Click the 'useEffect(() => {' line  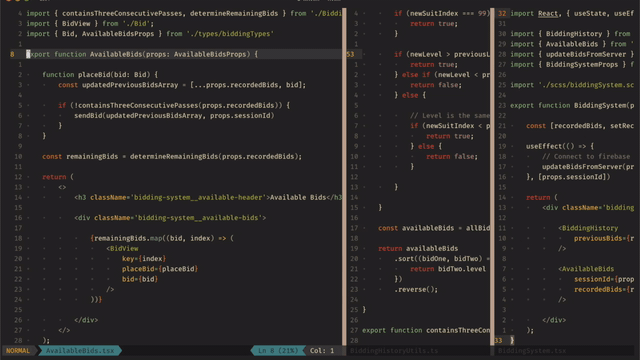point(560,146)
